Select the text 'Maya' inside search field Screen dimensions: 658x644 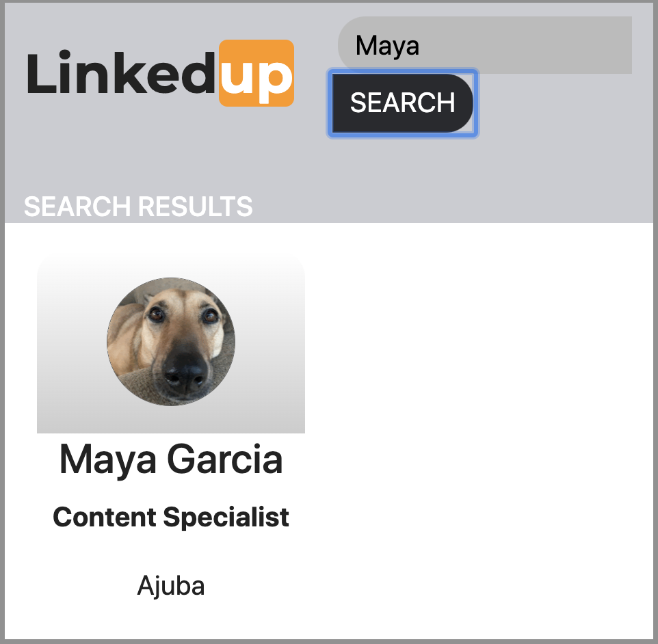[386, 45]
